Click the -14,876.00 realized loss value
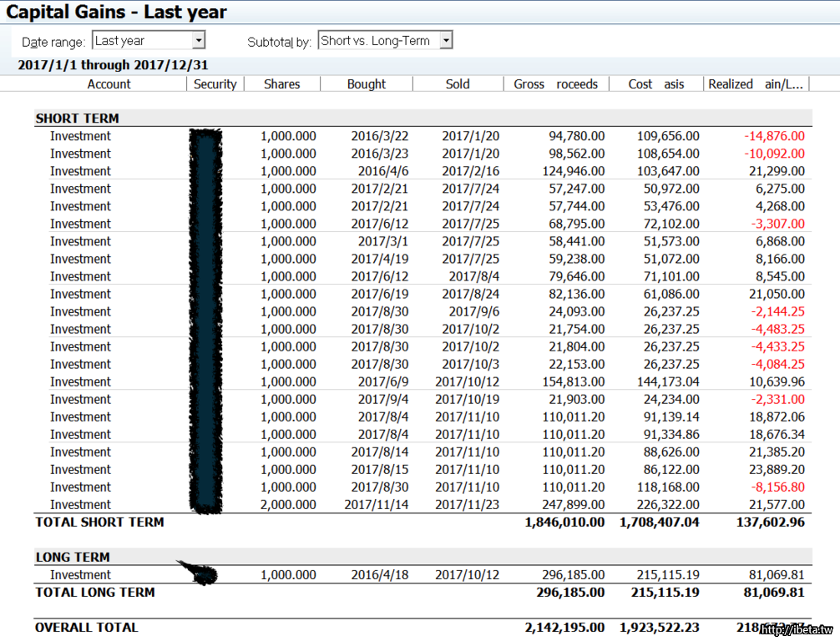The height and width of the screenshot is (641, 840). pos(774,136)
